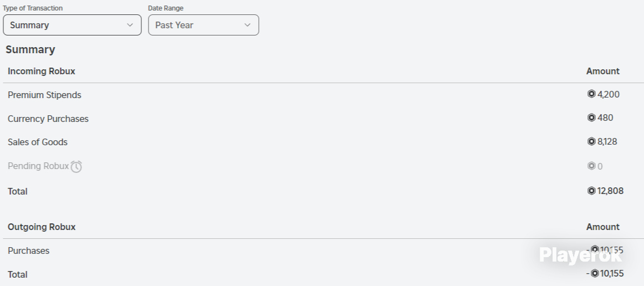Click the Pending Robux label

click(38, 166)
